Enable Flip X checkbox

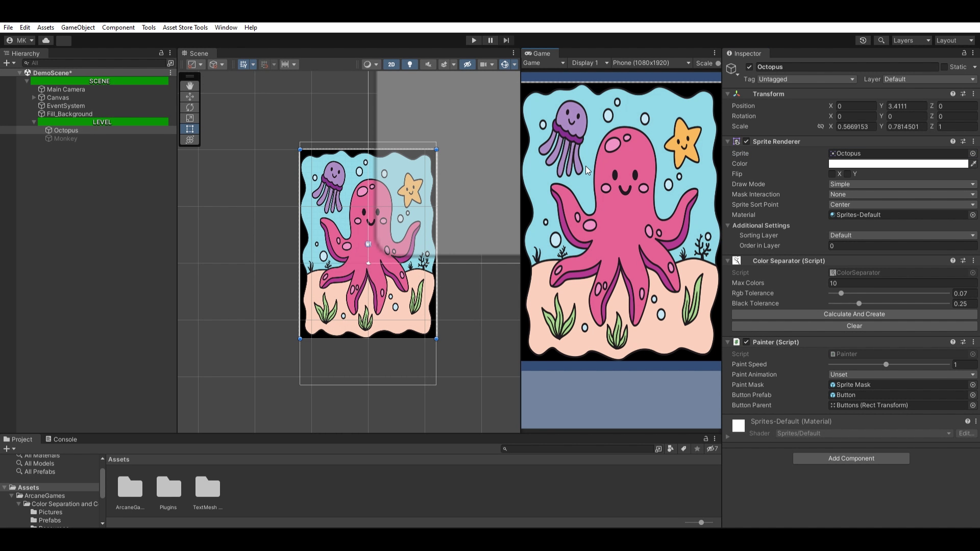pyautogui.click(x=832, y=174)
